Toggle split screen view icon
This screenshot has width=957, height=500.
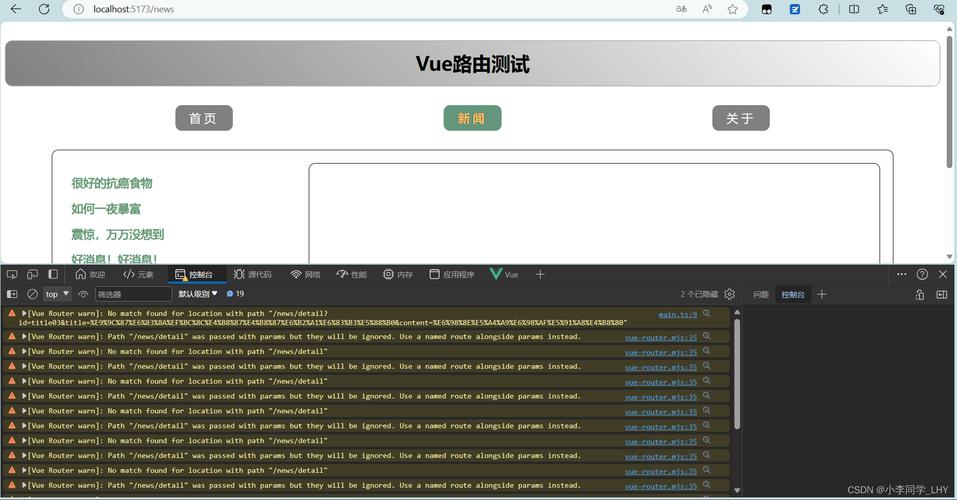[854, 9]
